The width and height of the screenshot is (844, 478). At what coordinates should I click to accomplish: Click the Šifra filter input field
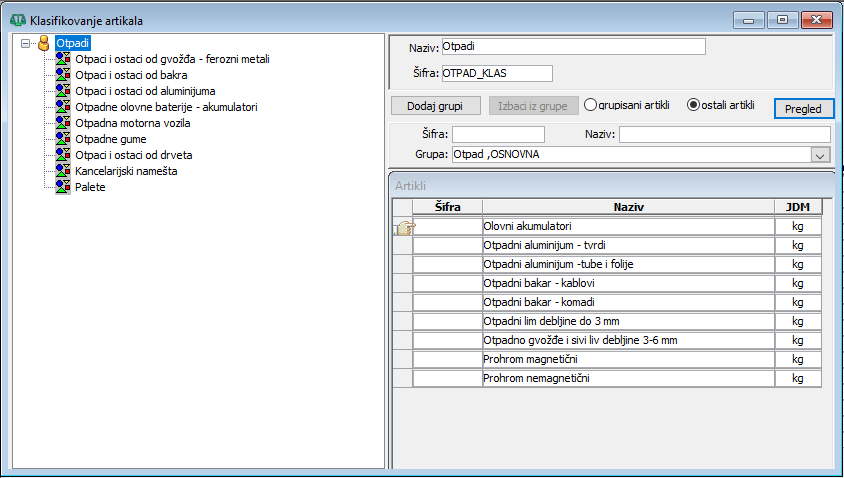498,134
